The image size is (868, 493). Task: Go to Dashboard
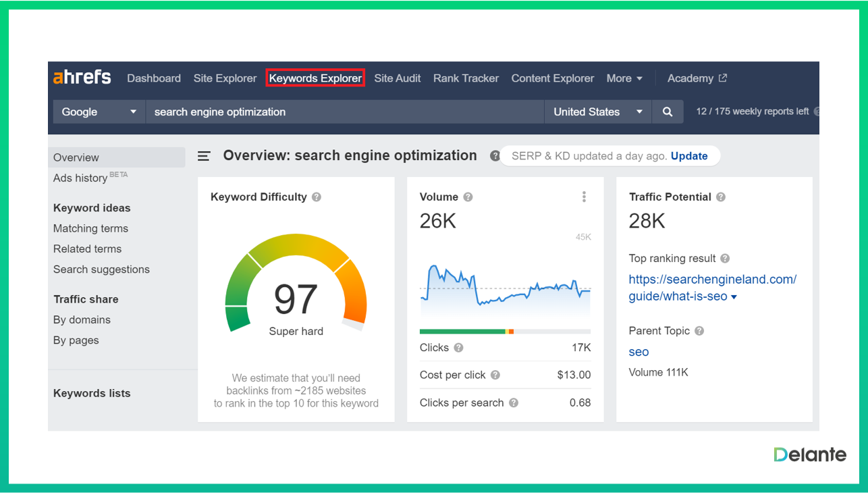154,78
